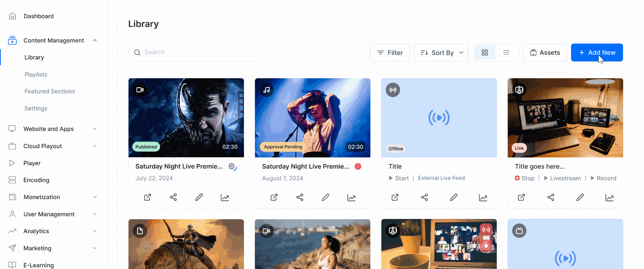Viewport: 644px width, 269px height.
Task: View analytics for August 7, 2024 audio
Action: pyautogui.click(x=351, y=197)
